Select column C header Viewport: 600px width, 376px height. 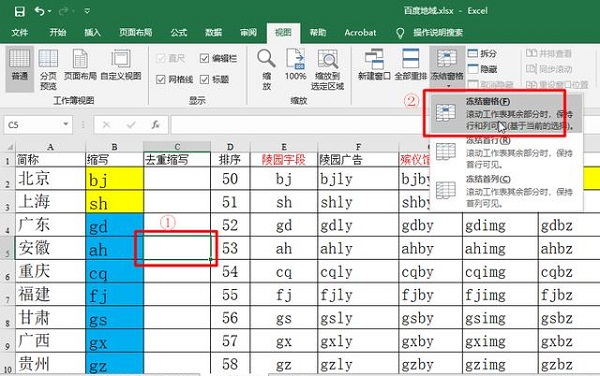pos(177,146)
